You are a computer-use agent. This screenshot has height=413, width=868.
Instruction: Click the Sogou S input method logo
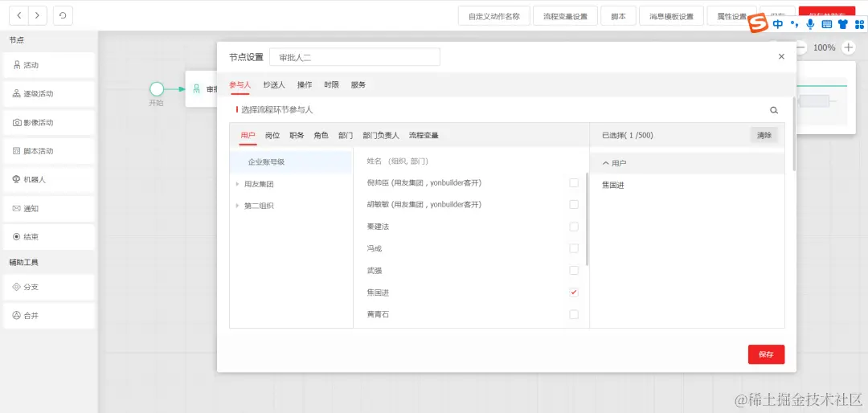click(759, 24)
